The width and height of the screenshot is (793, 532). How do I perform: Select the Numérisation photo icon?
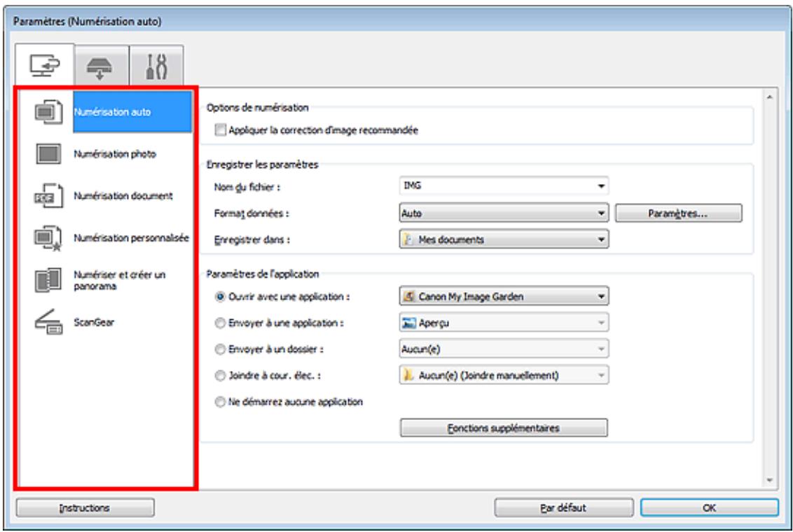tap(46, 155)
